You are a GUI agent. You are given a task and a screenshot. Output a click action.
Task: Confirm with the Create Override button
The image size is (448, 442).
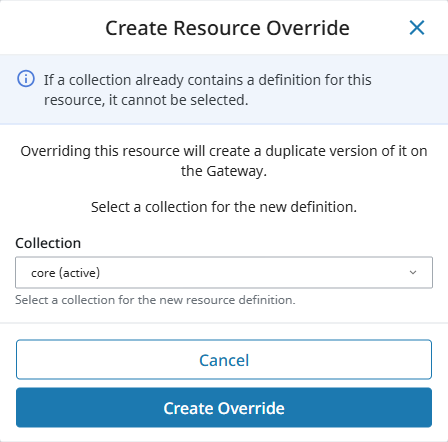pos(224,408)
